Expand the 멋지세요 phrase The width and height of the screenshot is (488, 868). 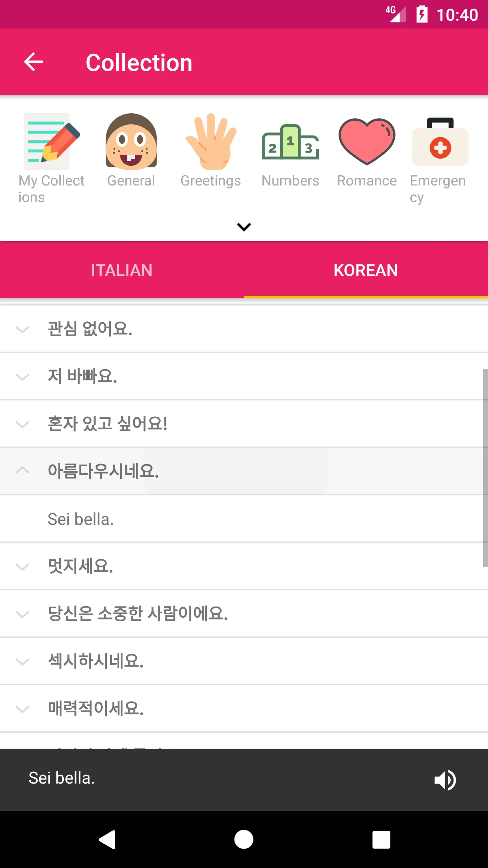pos(22,567)
